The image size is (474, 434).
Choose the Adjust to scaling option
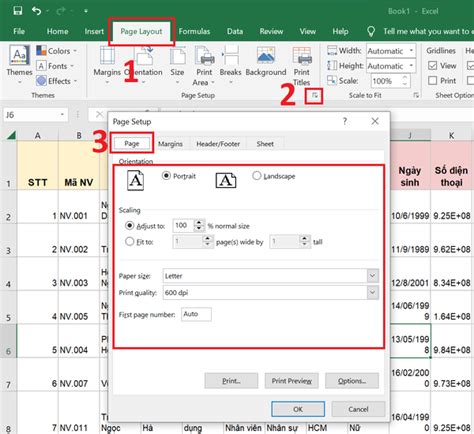[145, 226]
